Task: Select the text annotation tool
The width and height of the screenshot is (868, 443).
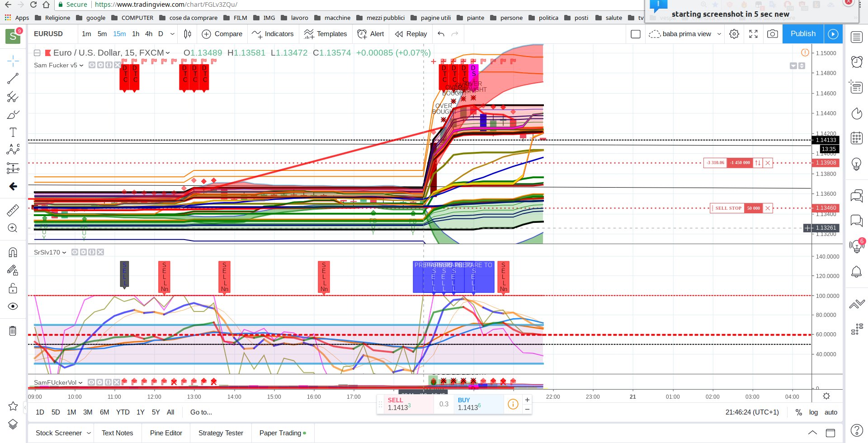Action: tap(13, 132)
